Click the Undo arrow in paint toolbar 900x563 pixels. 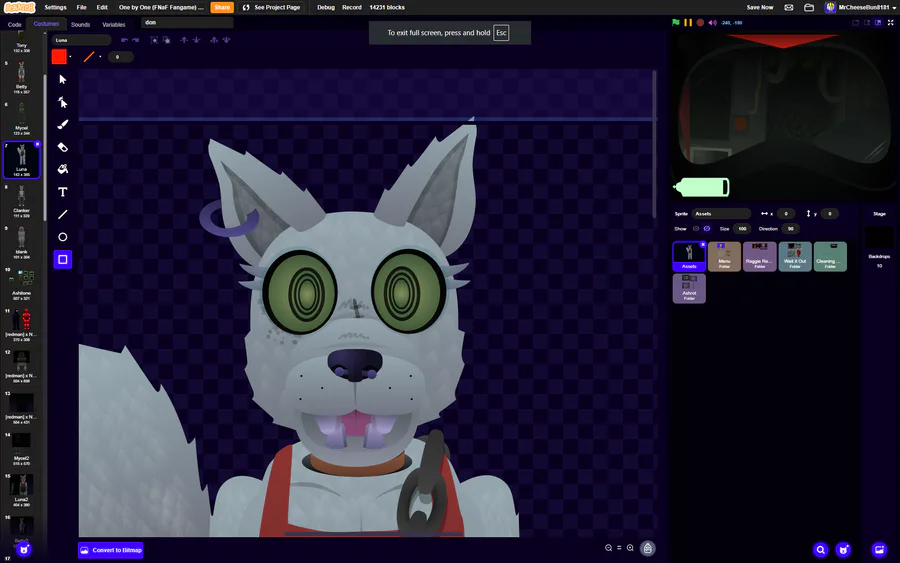tap(124, 40)
